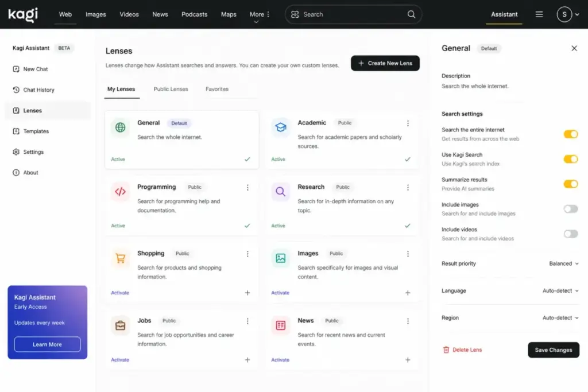The width and height of the screenshot is (588, 392).
Task: Open the Shopping lens three-dot menu
Action: pyautogui.click(x=247, y=254)
